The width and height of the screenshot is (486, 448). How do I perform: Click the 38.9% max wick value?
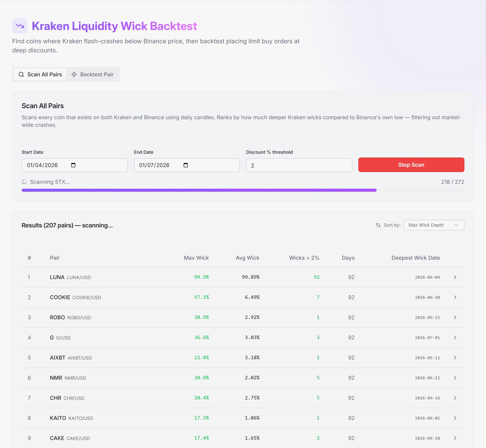pyautogui.click(x=202, y=317)
